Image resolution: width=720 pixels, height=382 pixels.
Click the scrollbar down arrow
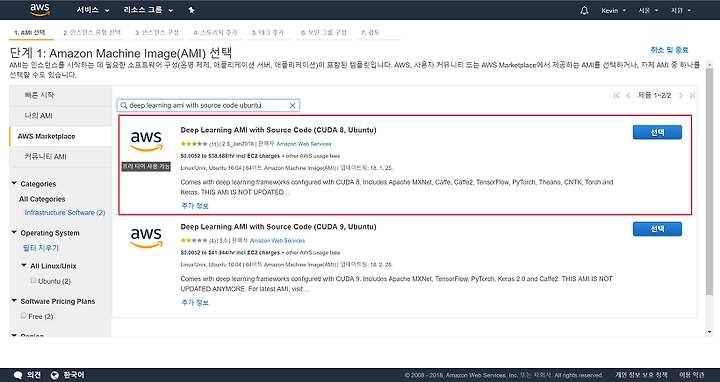click(709, 332)
